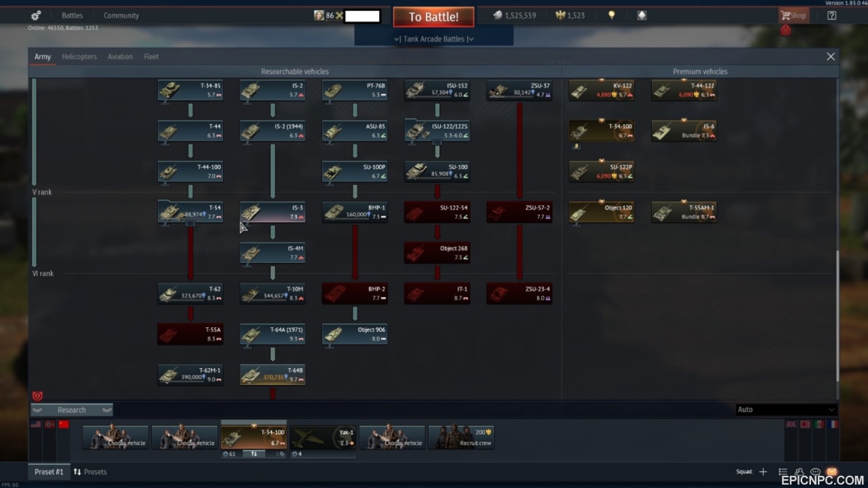Expand the Tank Arcade Battles mode selector

click(x=434, y=39)
